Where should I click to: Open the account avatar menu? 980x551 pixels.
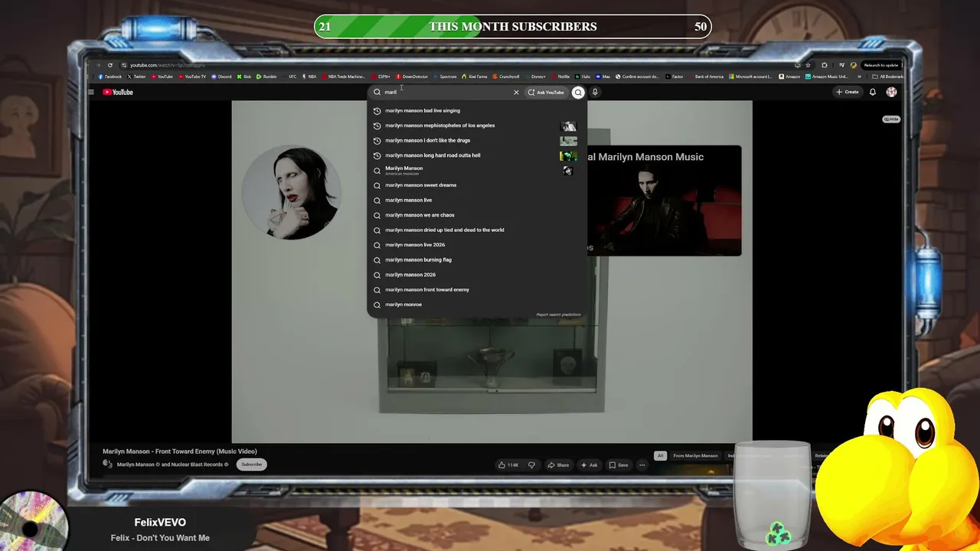(891, 92)
